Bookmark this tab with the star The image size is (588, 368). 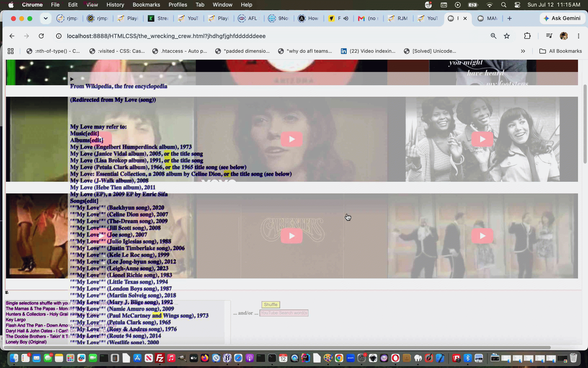507,36
